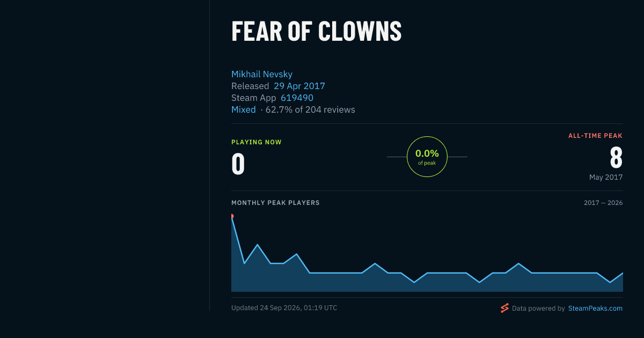The height and width of the screenshot is (338, 644).
Task: Click the Data powered by text
Action: pos(538,308)
